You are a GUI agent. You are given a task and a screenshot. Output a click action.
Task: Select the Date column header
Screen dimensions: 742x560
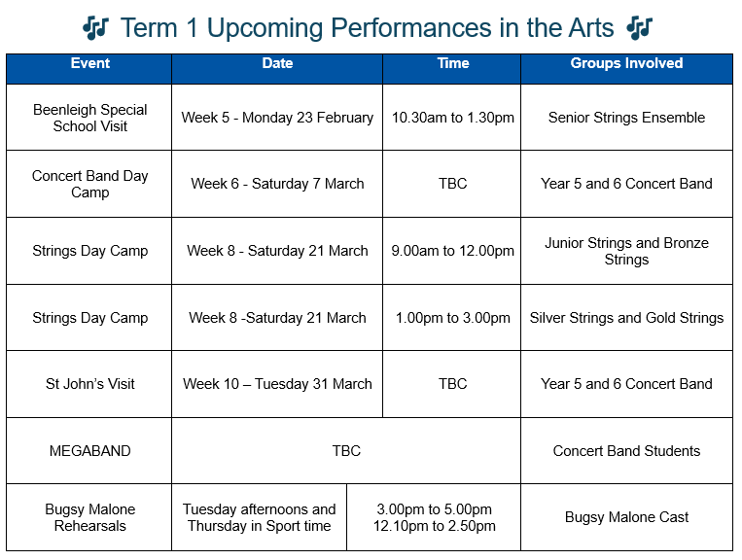[277, 64]
